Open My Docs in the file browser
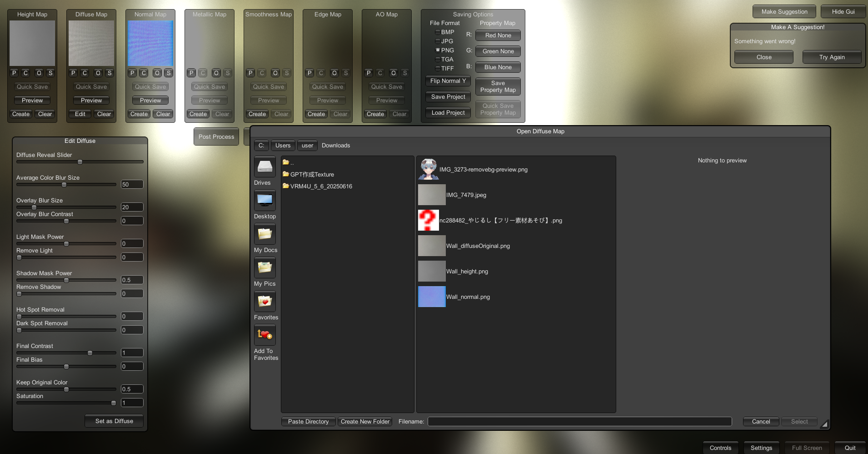868x454 pixels. pyautogui.click(x=265, y=234)
